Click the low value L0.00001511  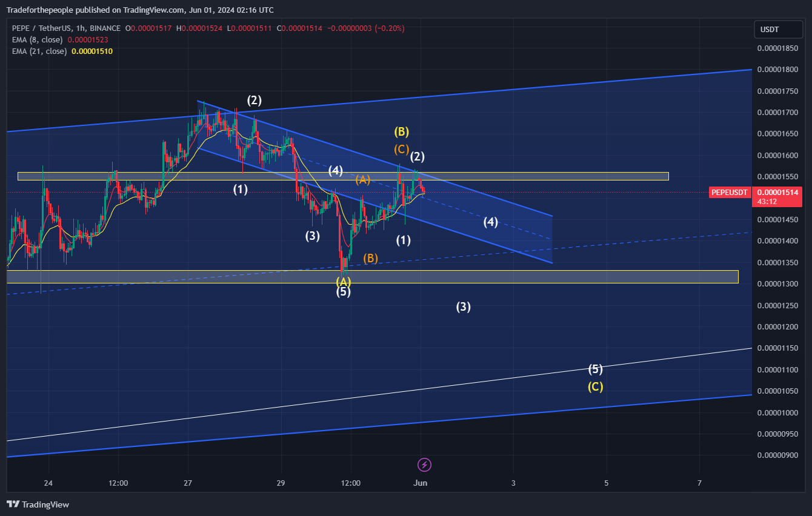[x=250, y=28]
